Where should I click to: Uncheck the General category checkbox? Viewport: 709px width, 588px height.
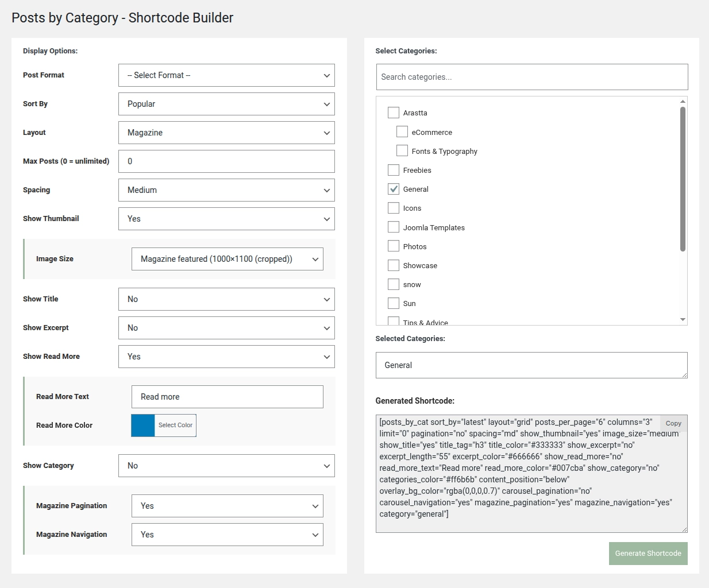click(394, 189)
